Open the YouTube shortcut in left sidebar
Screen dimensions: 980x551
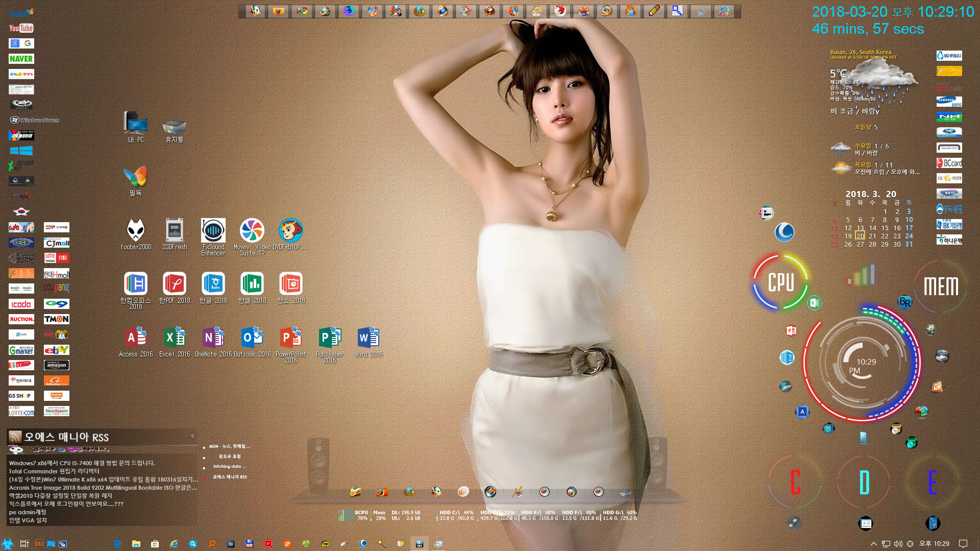(21, 28)
